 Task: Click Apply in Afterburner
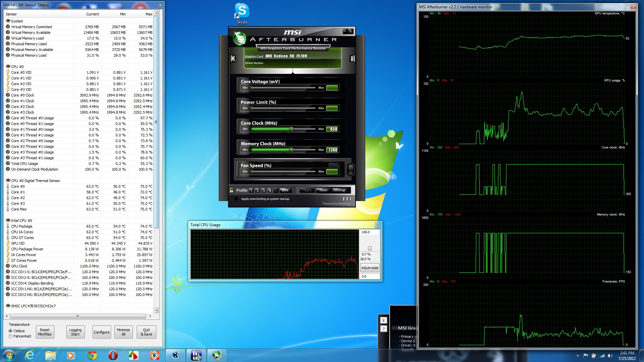[307, 190]
